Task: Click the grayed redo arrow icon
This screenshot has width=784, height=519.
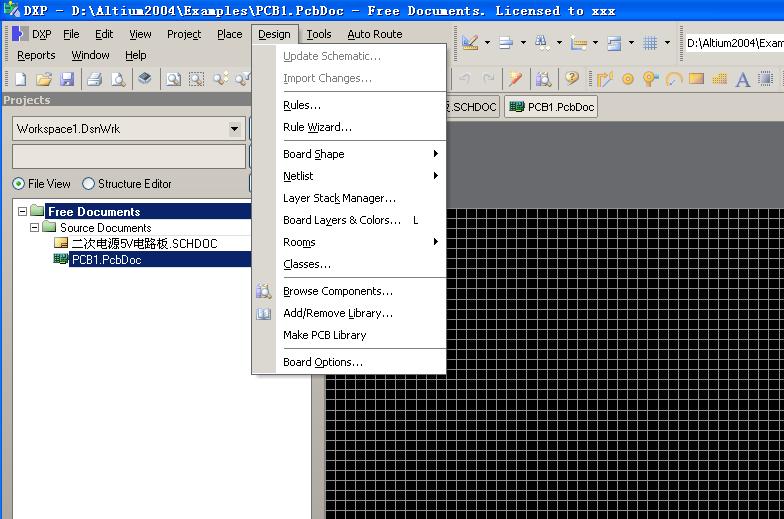Action: pyautogui.click(x=488, y=78)
